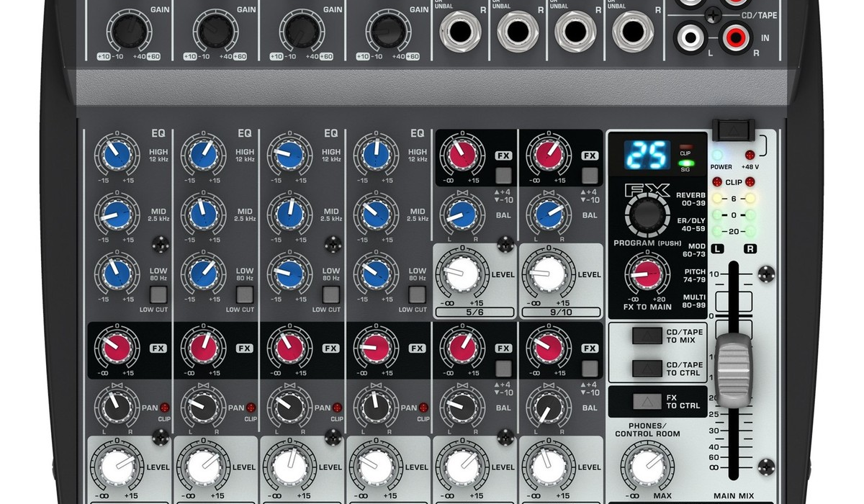Toggle +4/-10 button below the 5/6 label
Viewport: 864px width, 504px height.
(504, 369)
